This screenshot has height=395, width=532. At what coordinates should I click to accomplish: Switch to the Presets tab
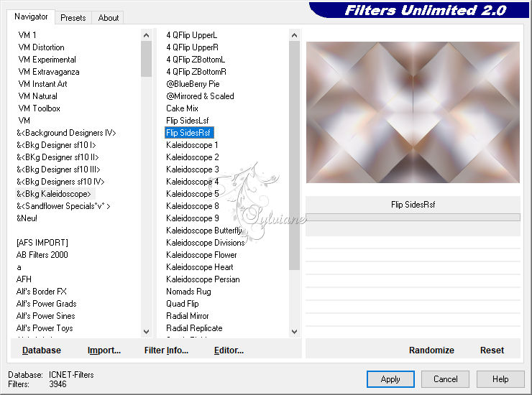click(x=73, y=18)
